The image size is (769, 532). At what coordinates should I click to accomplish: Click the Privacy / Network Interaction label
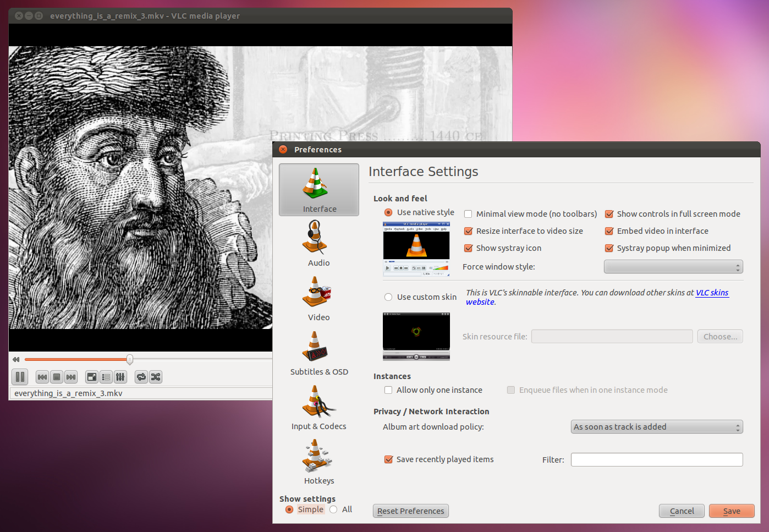click(431, 412)
